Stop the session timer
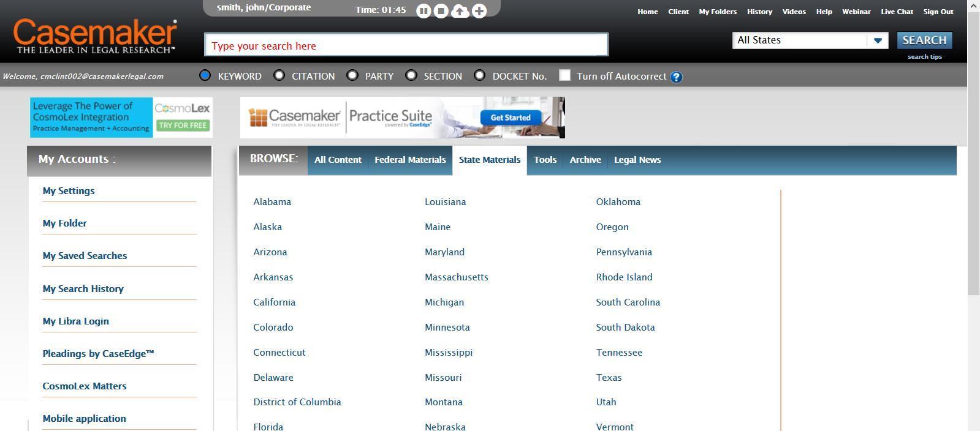The width and height of the screenshot is (980, 431). 441,11
